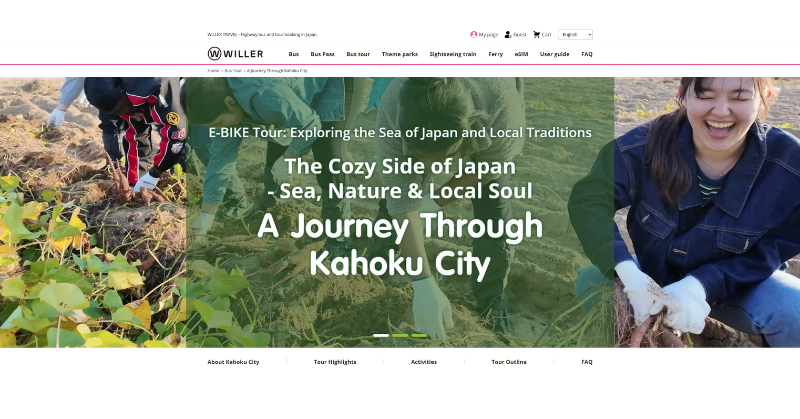This screenshot has width=800, height=419.
Task: Open the eSIM navigation item
Action: click(521, 54)
